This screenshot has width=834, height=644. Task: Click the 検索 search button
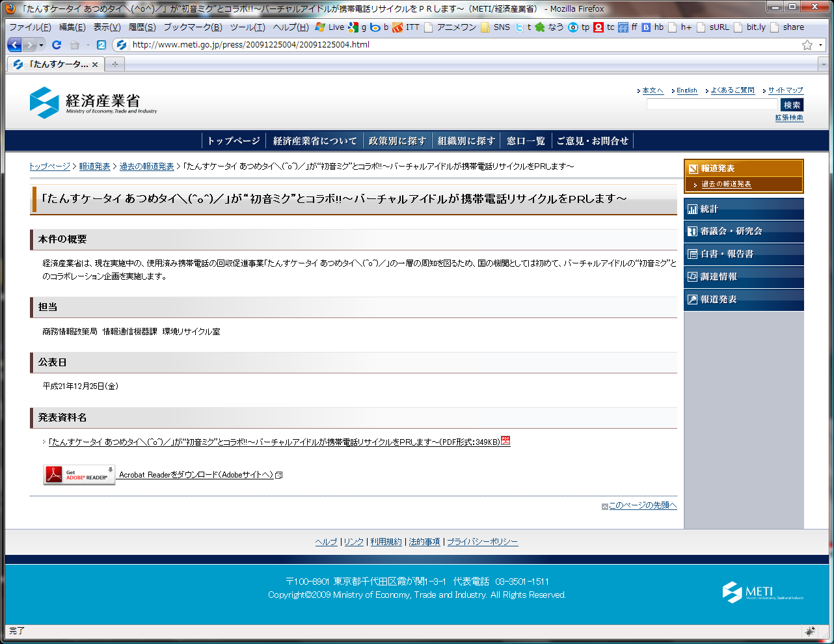tap(792, 105)
